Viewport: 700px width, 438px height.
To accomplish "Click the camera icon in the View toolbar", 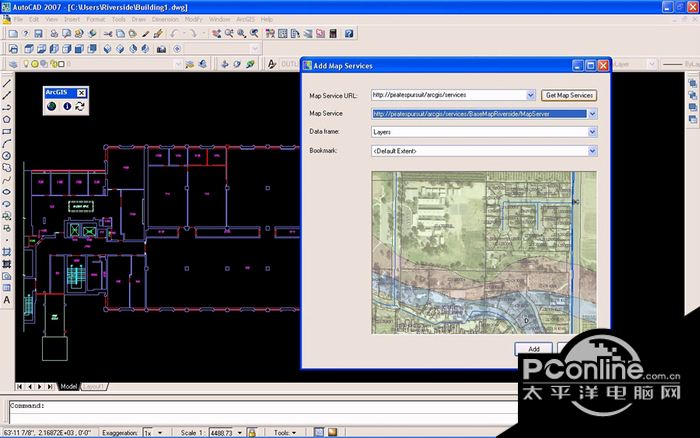I will click(x=161, y=49).
